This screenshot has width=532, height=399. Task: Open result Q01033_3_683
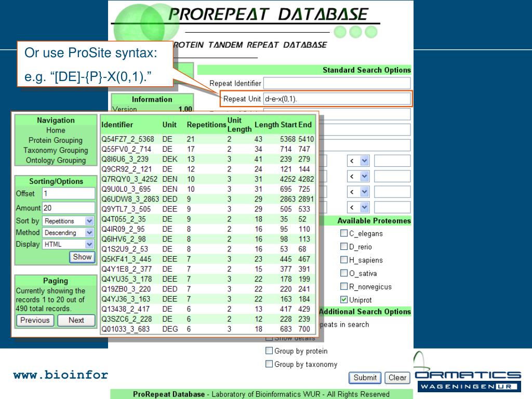pos(126,329)
